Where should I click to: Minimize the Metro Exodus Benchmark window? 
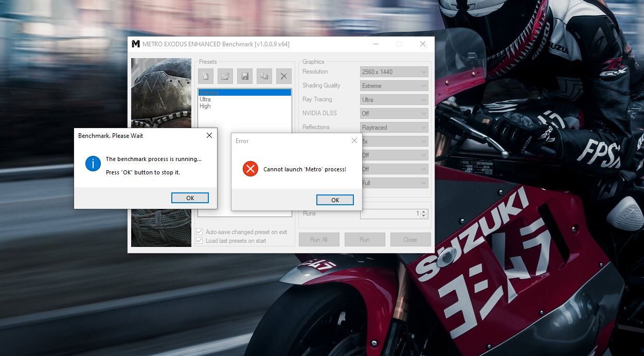tap(375, 44)
